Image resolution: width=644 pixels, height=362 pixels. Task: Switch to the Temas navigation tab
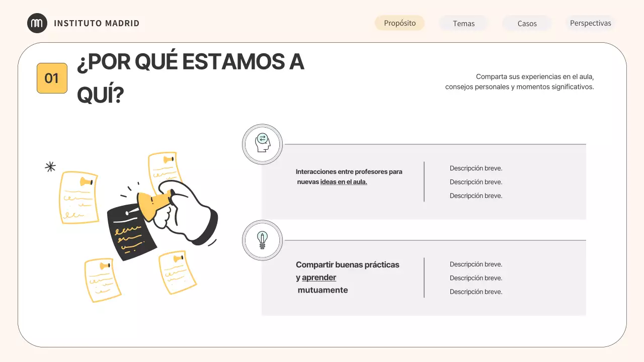click(463, 23)
